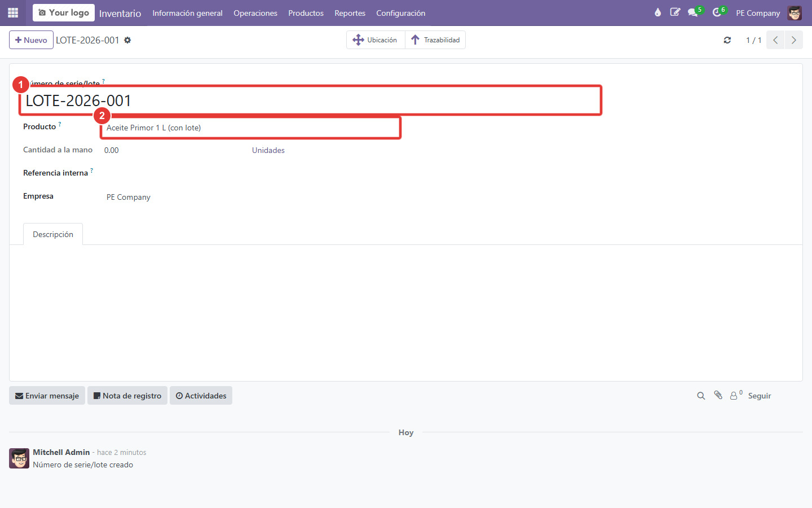Viewport: 812px width, 508px height.
Task: Open the PE Company switcher dropdown
Action: pos(758,13)
